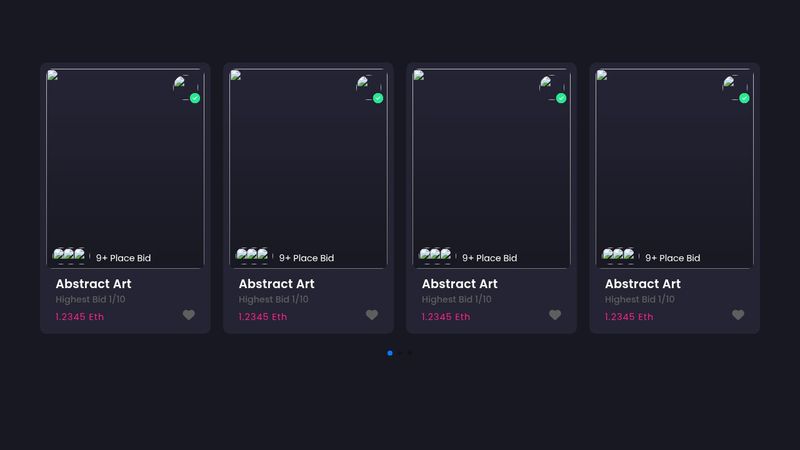Place a bid on the fourth card
This screenshot has width=800, height=450.
[x=672, y=258]
